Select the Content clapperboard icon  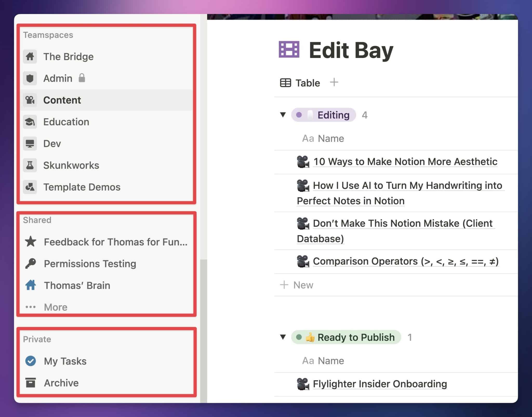click(x=30, y=100)
